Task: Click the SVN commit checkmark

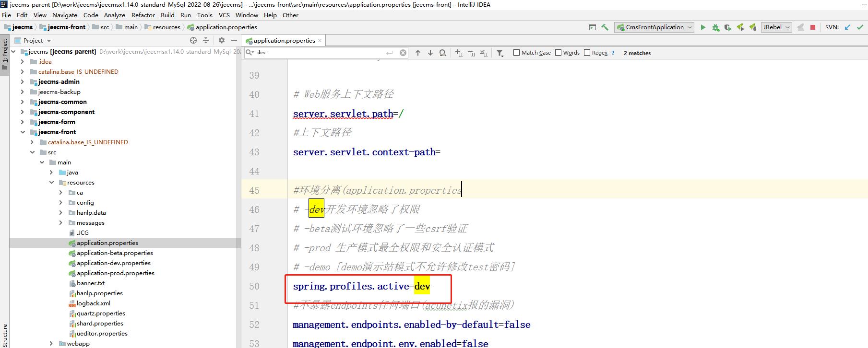Action: (x=860, y=27)
